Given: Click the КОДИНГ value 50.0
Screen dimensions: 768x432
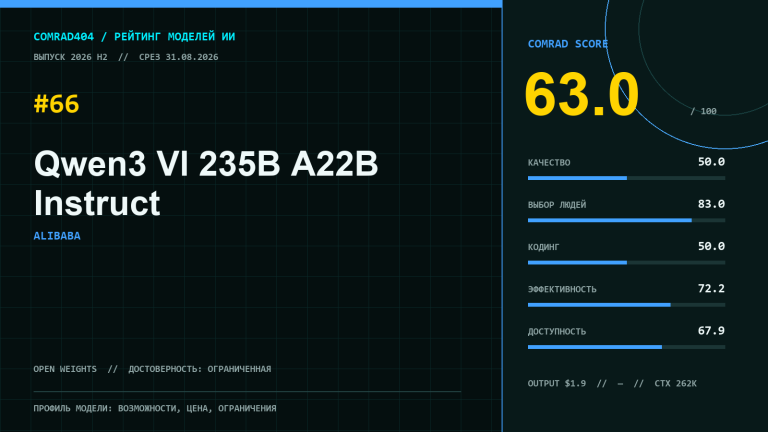Looking at the screenshot, I should click(x=711, y=246).
